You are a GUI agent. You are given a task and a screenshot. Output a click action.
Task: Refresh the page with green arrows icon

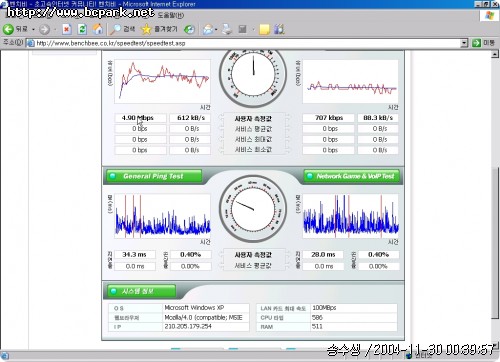(x=82, y=29)
